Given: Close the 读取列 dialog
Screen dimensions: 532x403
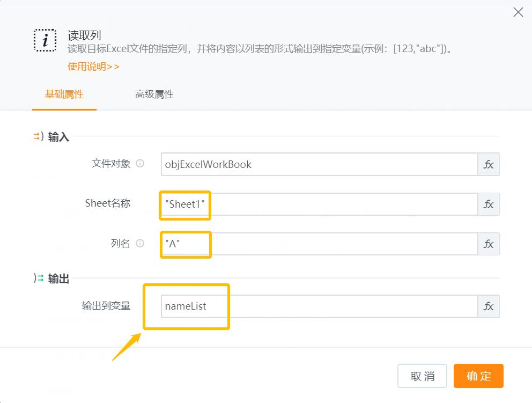Looking at the screenshot, I should tap(518, 12).
